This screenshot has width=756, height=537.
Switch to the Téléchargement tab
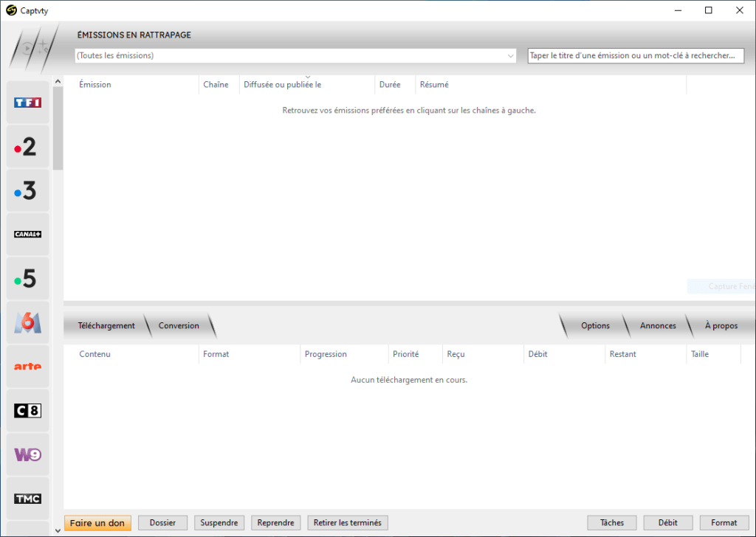106,325
